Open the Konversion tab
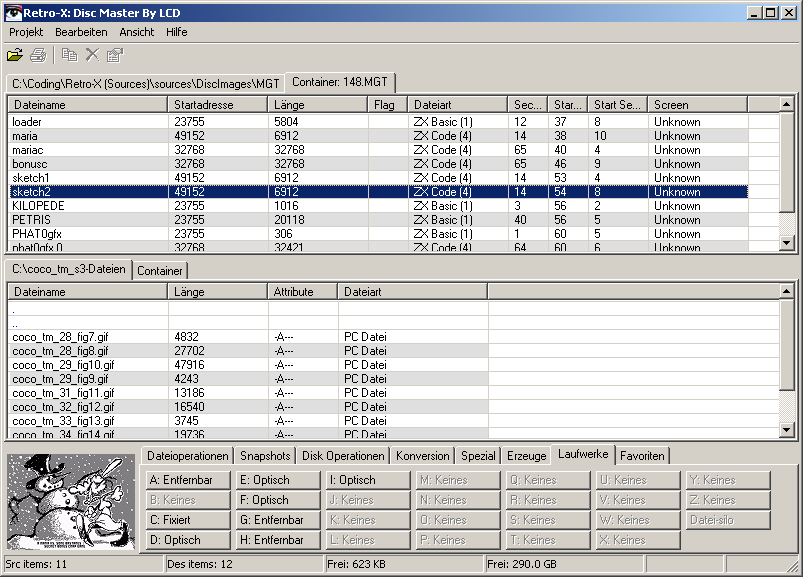This screenshot has width=803, height=577. [x=422, y=456]
